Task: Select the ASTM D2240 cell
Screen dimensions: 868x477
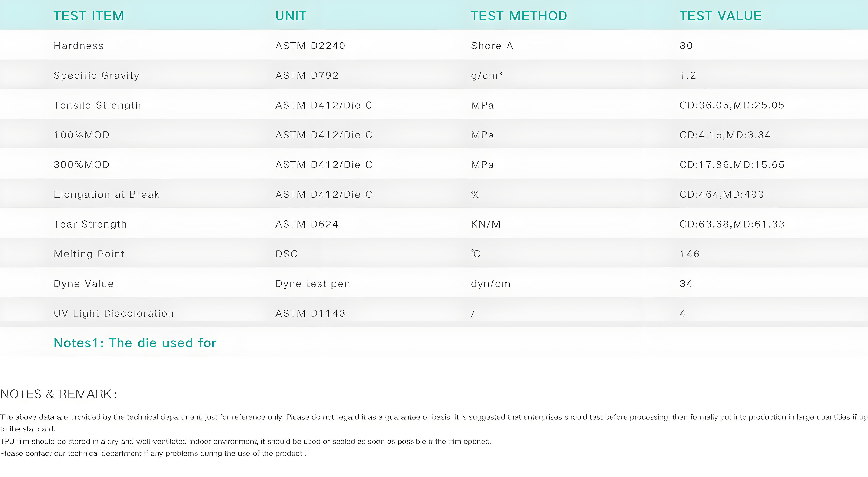Action: pyautogui.click(x=310, y=46)
